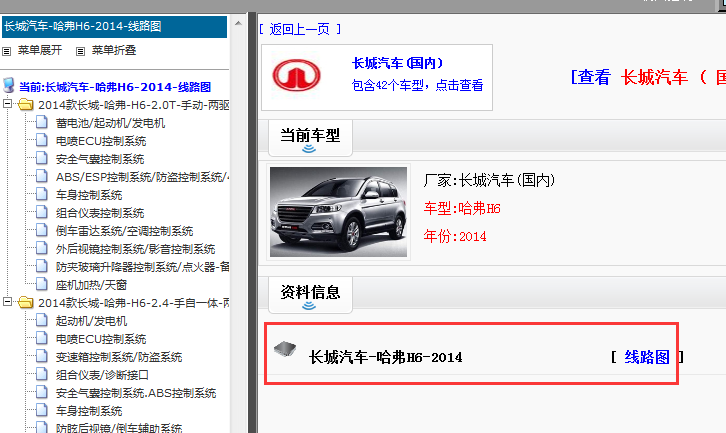Click the page icon beside 蓄电池/起动机/发电机
The width and height of the screenshot is (726, 433).
pyautogui.click(x=42, y=122)
